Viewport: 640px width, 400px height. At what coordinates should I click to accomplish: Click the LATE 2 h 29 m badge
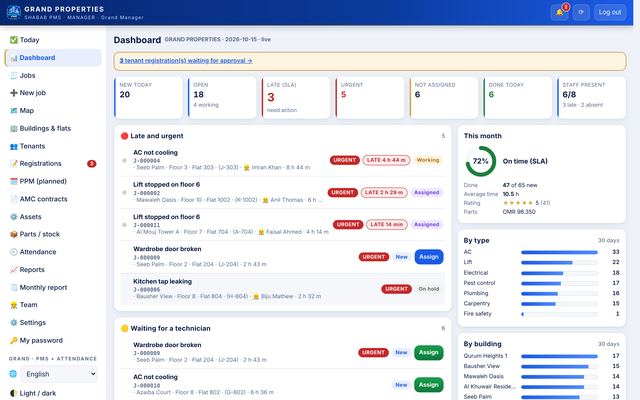click(384, 192)
